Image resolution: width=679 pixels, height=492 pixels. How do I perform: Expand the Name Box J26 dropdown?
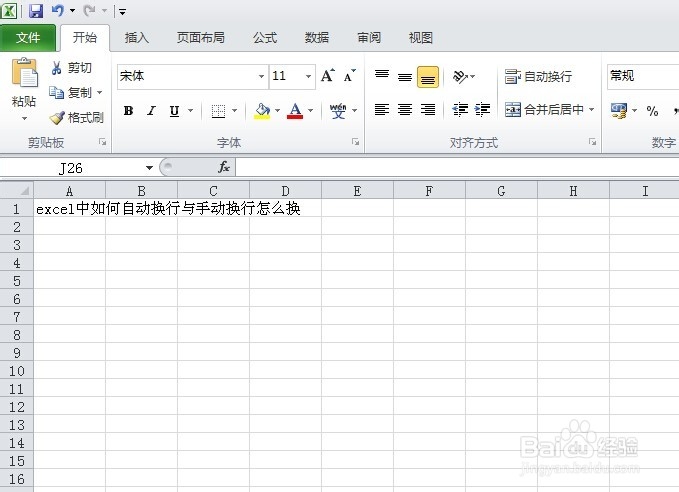tap(149, 168)
